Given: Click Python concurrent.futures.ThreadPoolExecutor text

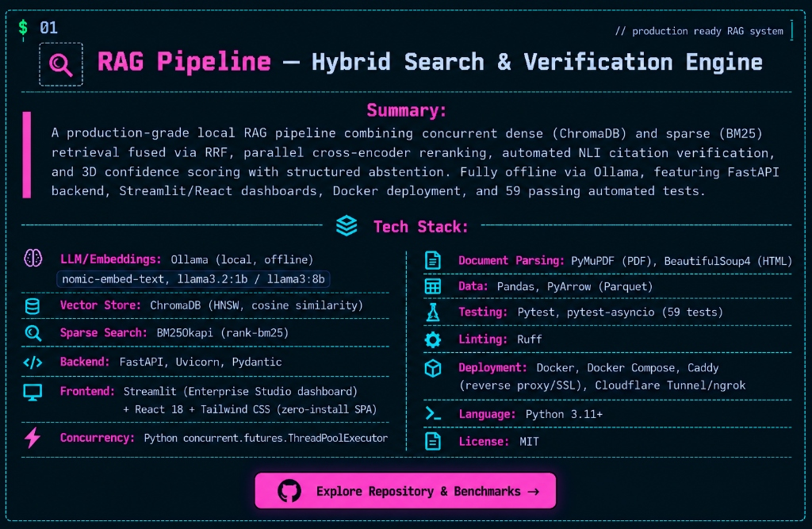Looking at the screenshot, I should tap(266, 439).
